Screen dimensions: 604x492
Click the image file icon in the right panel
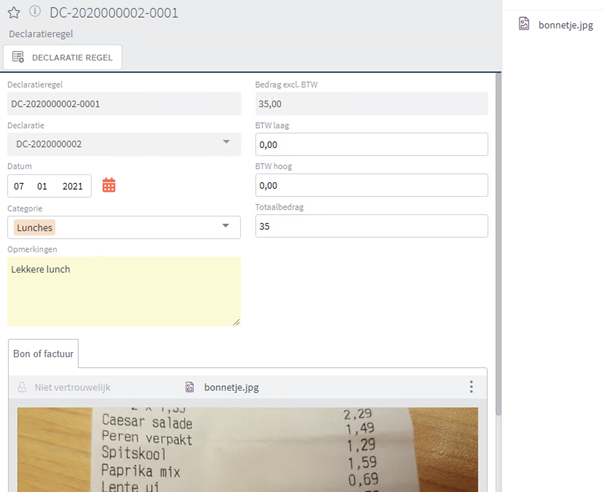point(523,24)
